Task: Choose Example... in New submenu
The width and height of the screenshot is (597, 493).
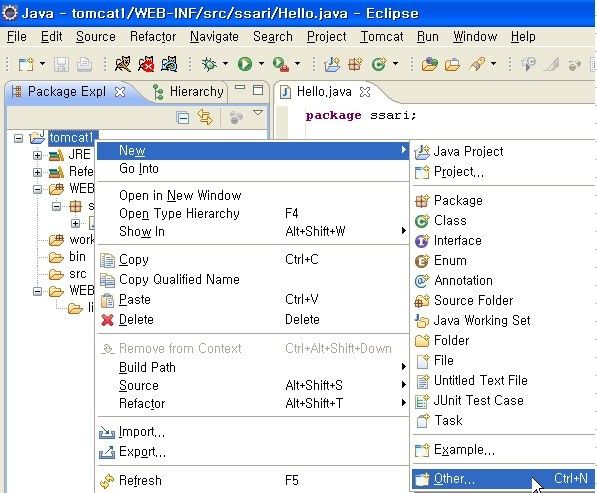Action: (x=503, y=450)
